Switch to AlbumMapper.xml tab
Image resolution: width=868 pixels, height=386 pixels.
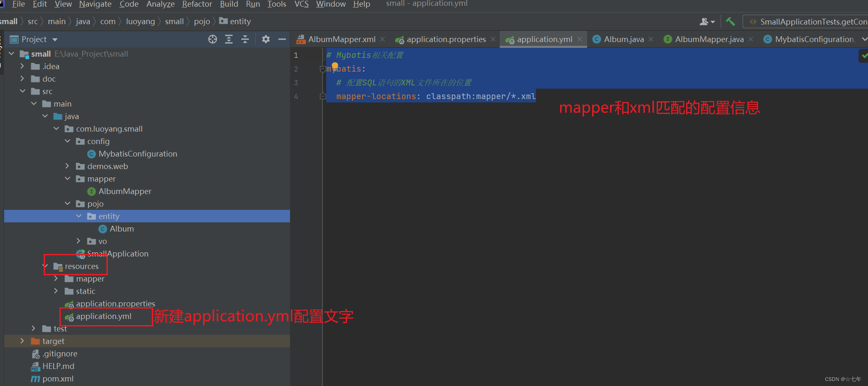tap(342, 39)
